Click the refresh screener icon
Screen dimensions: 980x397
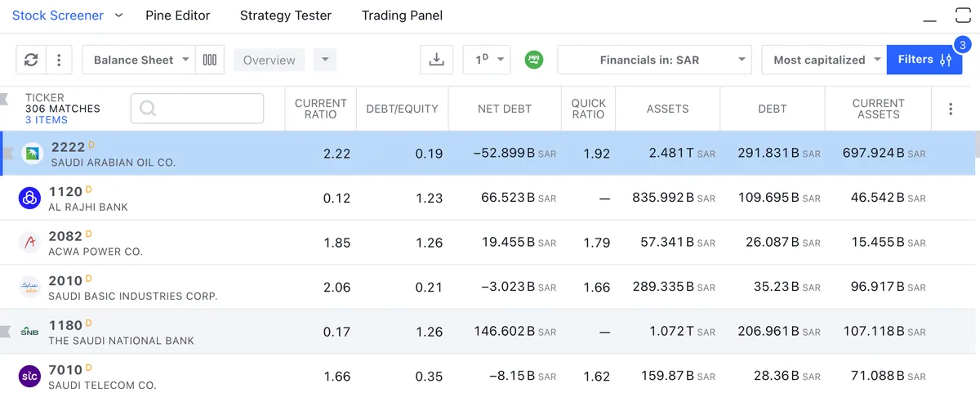[x=31, y=60]
